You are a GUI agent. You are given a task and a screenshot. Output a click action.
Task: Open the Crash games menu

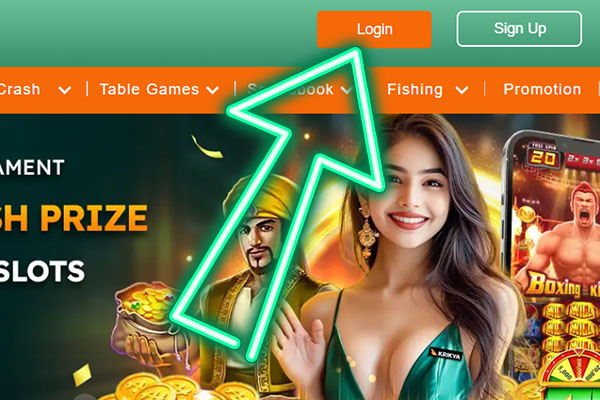pos(19,89)
